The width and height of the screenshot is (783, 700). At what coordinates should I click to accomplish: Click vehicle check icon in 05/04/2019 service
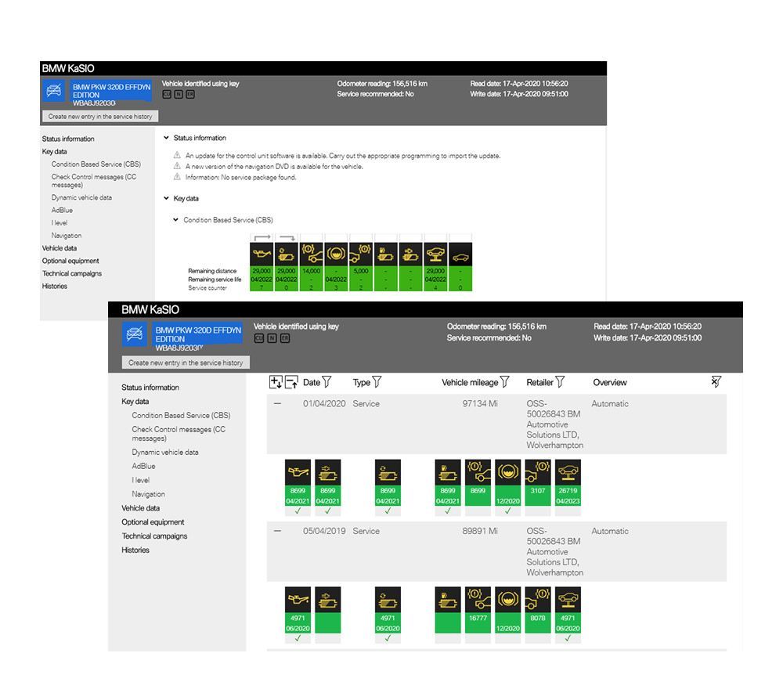[x=568, y=599]
